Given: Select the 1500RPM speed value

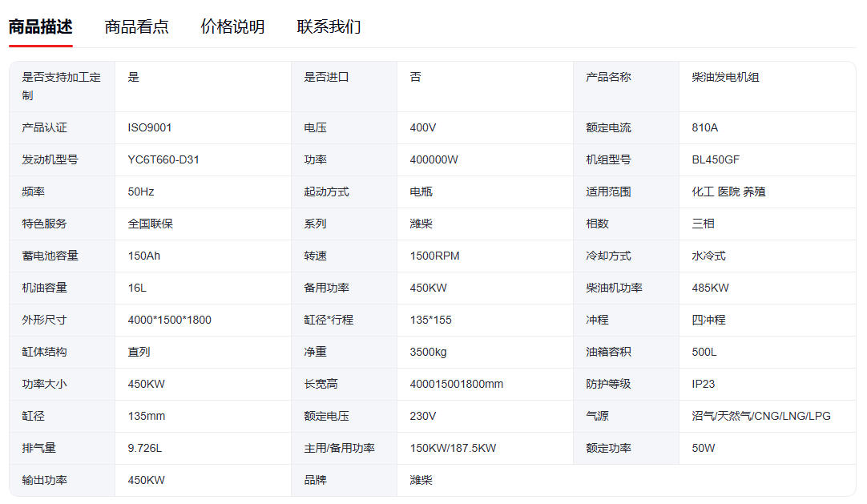Looking at the screenshot, I should click(434, 256).
